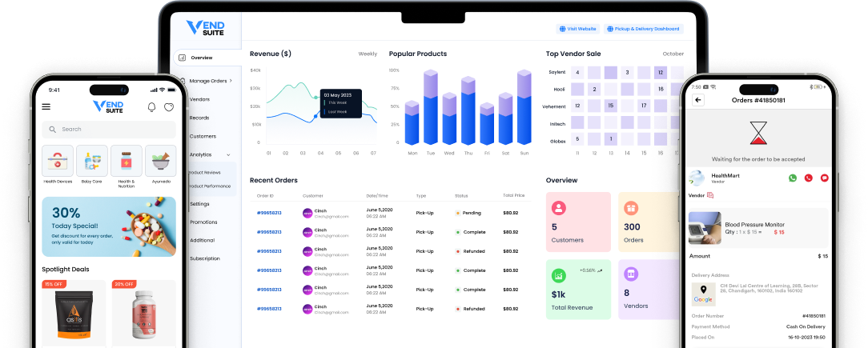Select the Ayurveda category icon
This screenshot has height=348, width=868.
tap(161, 160)
